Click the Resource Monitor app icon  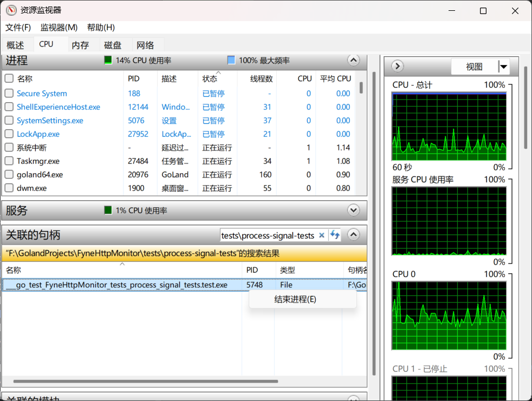tap(11, 10)
